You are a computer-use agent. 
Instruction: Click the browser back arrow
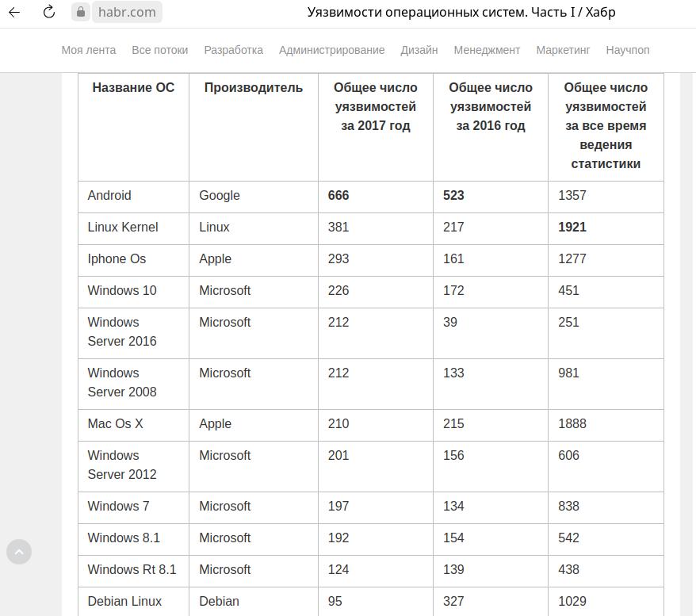(14, 12)
